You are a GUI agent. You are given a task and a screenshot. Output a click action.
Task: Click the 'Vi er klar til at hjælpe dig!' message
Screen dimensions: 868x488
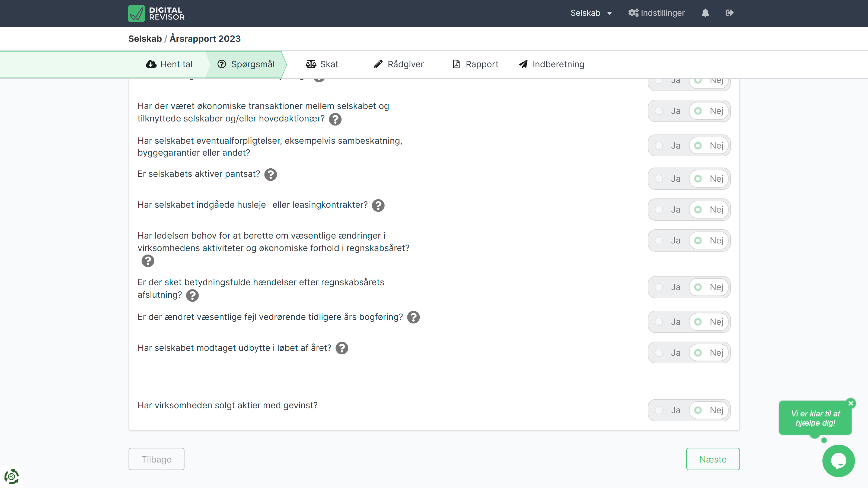pyautogui.click(x=815, y=418)
